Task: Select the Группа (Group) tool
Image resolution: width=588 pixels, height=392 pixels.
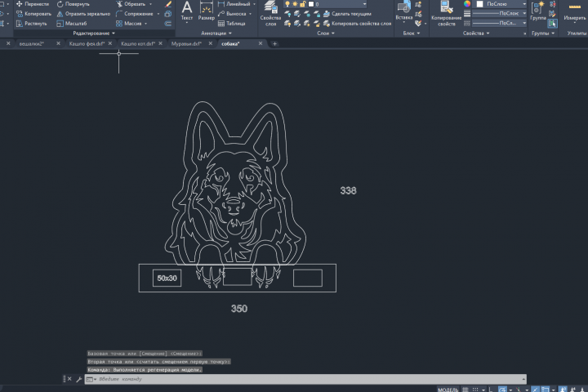Action: pos(538,11)
